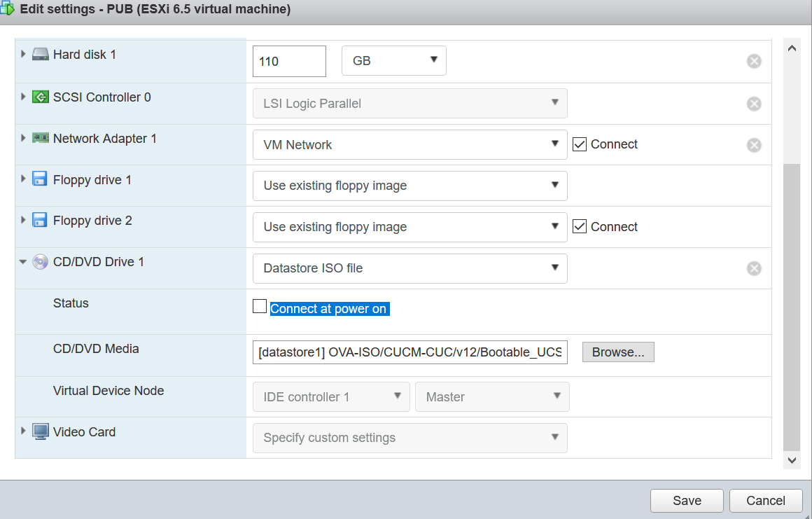Uncheck Connect for Network Adapter 1

(x=579, y=144)
